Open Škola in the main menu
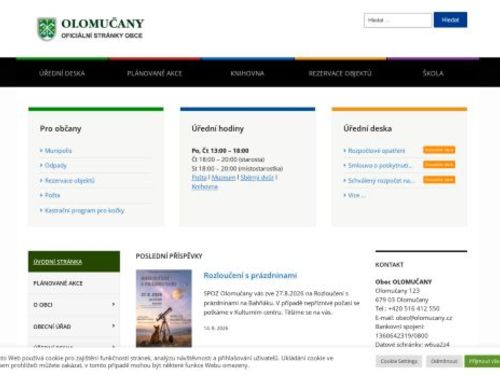This screenshot has height=375, width=500. (x=433, y=73)
